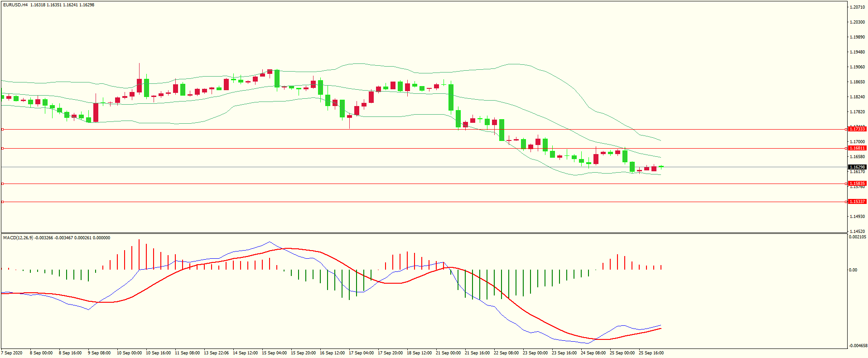The width and height of the screenshot is (868, 358).
Task: Select the red 1.17333 price level tag
Action: (x=857, y=129)
